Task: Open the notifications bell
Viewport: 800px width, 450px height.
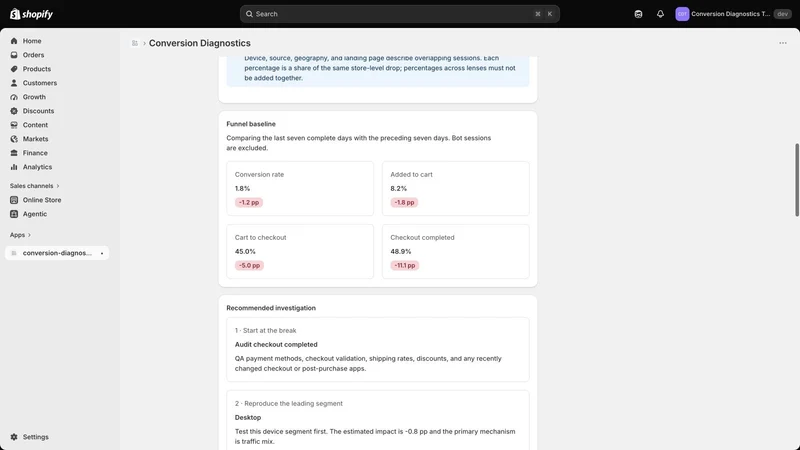Action: pyautogui.click(x=660, y=14)
